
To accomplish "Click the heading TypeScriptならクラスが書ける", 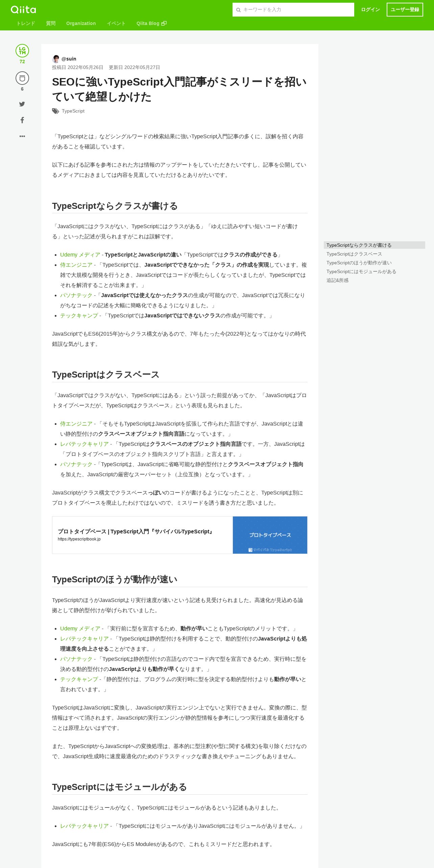I will point(115,206).
